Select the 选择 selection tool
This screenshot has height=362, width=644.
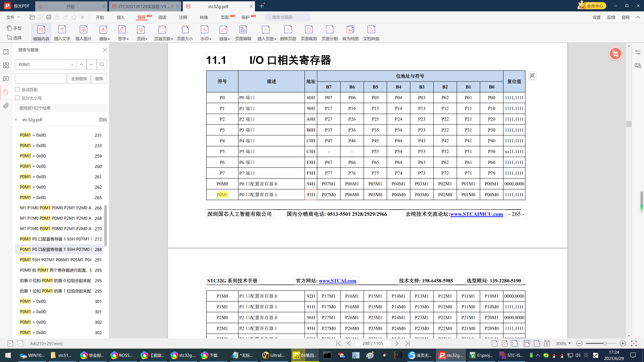pos(14,38)
